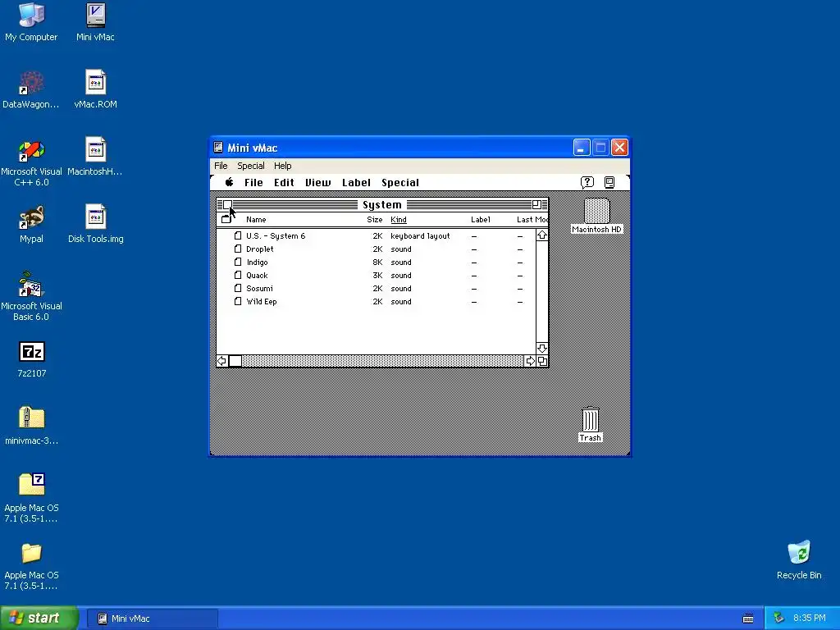Click the System window zoom box
The height and width of the screenshot is (630, 840).
tap(536, 204)
